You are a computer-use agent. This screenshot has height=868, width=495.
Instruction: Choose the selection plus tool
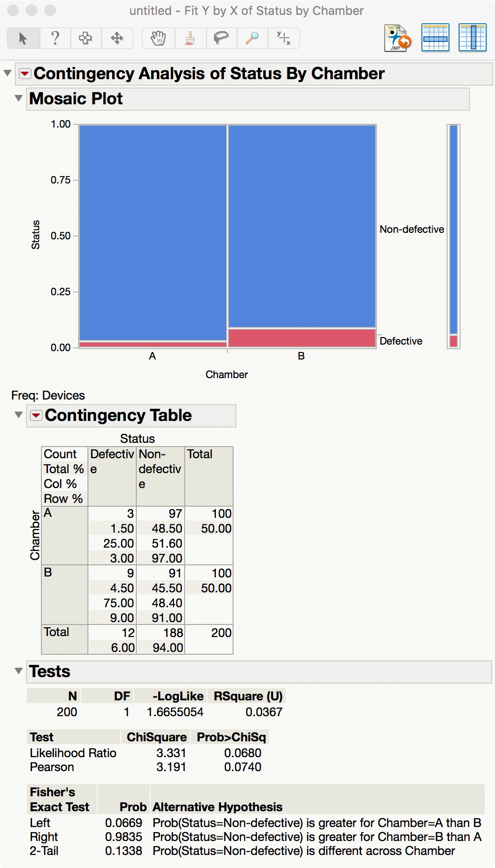(86, 38)
